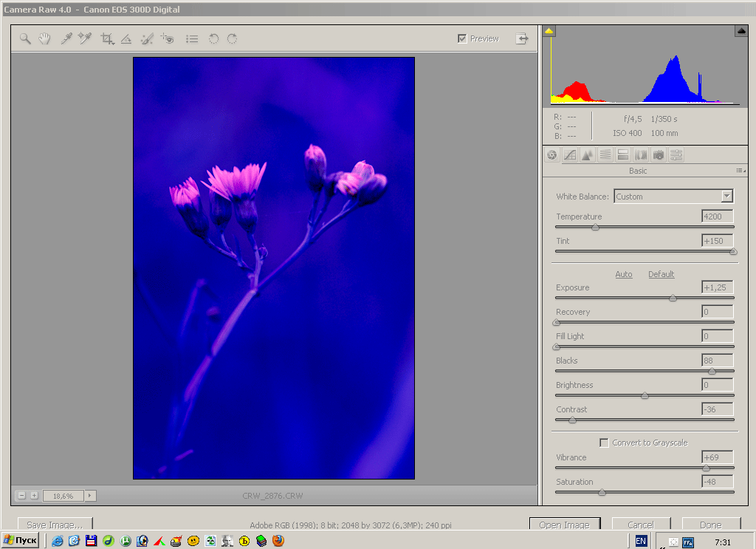Image resolution: width=756 pixels, height=549 pixels.
Task: Enable Convert to Grayscale checkbox
Action: (x=605, y=443)
